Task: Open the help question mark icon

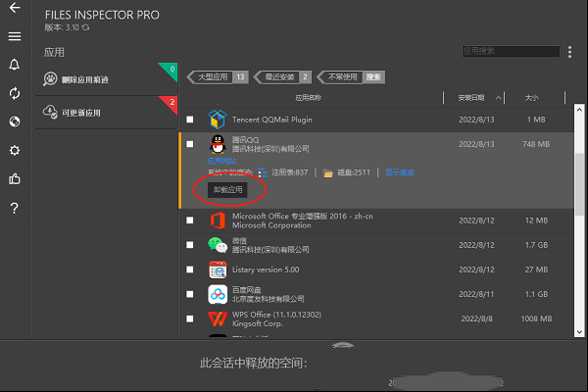Action: click(14, 208)
